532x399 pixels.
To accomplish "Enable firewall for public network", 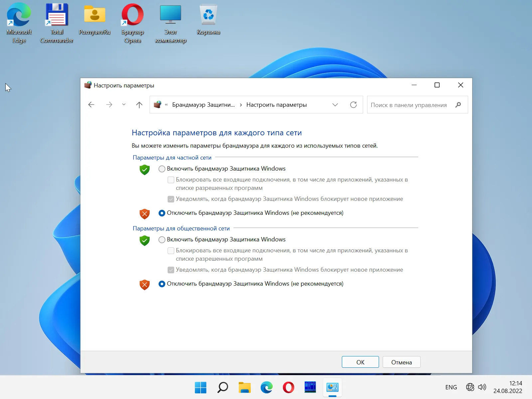I will [162, 240].
